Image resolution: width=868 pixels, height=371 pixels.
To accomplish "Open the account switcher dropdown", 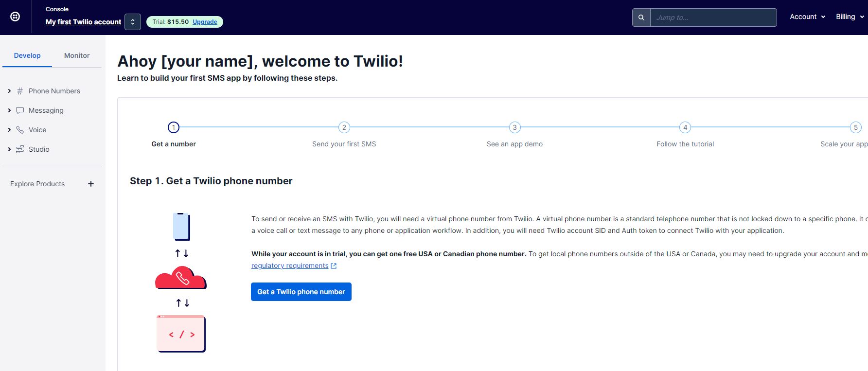I will [x=133, y=22].
